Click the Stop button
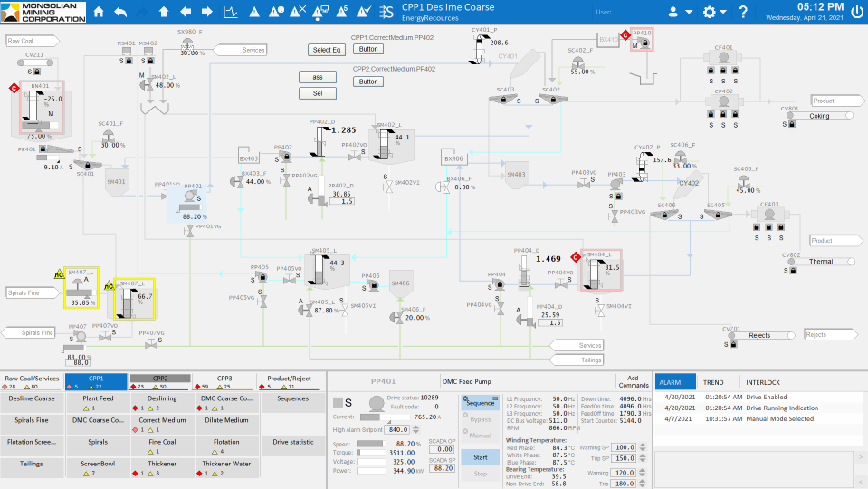This screenshot has height=489, width=868. point(480,474)
